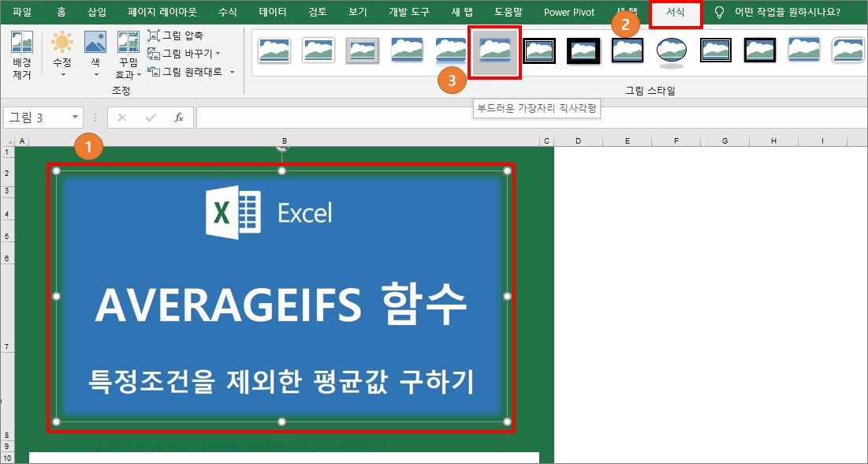
Task: Click the lightbulb tell-me icon
Action: [719, 12]
